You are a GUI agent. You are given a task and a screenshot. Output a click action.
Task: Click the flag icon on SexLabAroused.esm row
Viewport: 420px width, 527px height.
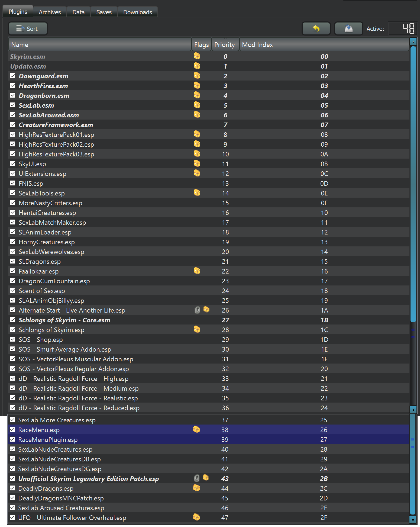coord(197,115)
